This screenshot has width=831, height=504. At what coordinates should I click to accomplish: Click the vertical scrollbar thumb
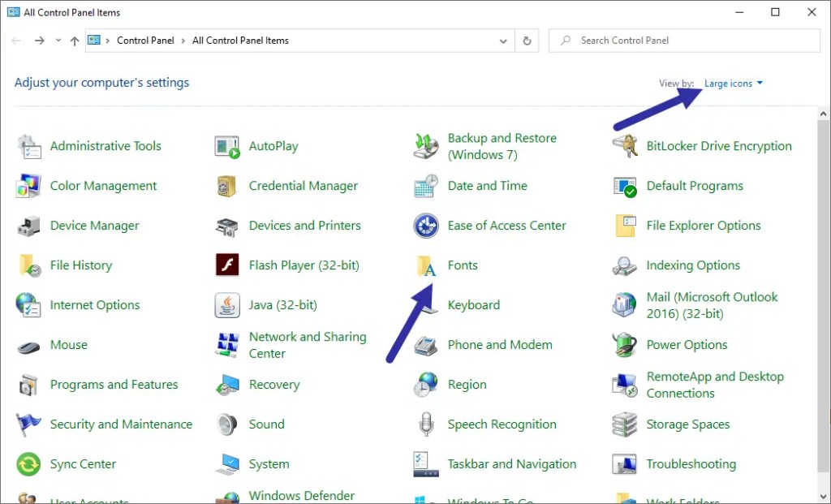[823, 294]
